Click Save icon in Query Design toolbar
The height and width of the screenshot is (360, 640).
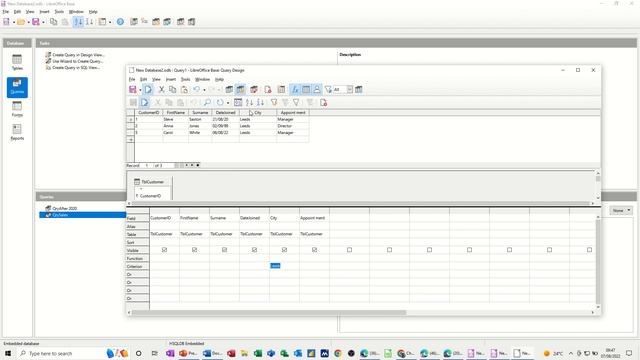[x=133, y=89]
